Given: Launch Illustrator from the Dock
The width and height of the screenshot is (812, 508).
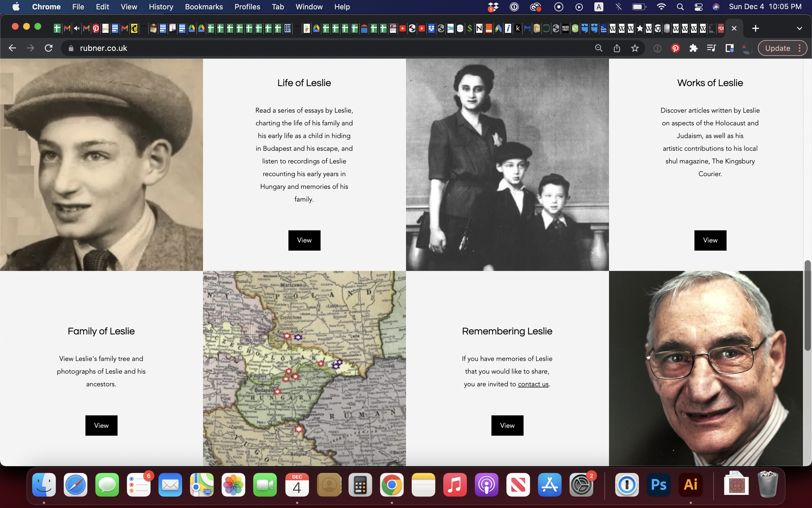Looking at the screenshot, I should click(x=690, y=485).
